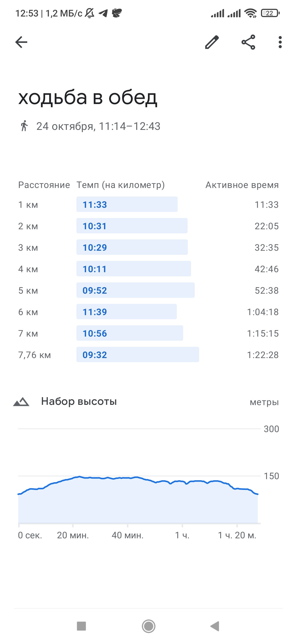Tap the Темп (на километр) column header
This screenshot has width=297, height=644.
(x=120, y=185)
